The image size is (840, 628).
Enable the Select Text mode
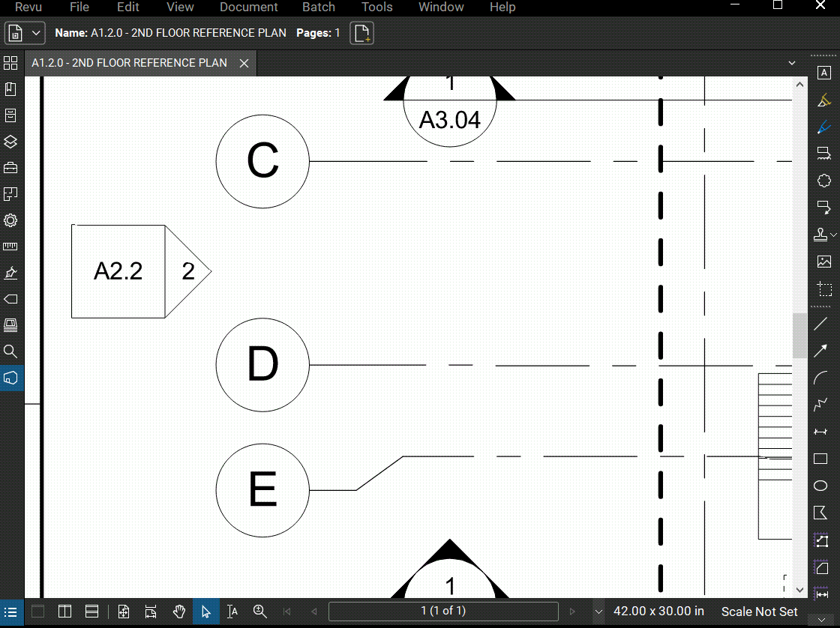click(x=232, y=611)
